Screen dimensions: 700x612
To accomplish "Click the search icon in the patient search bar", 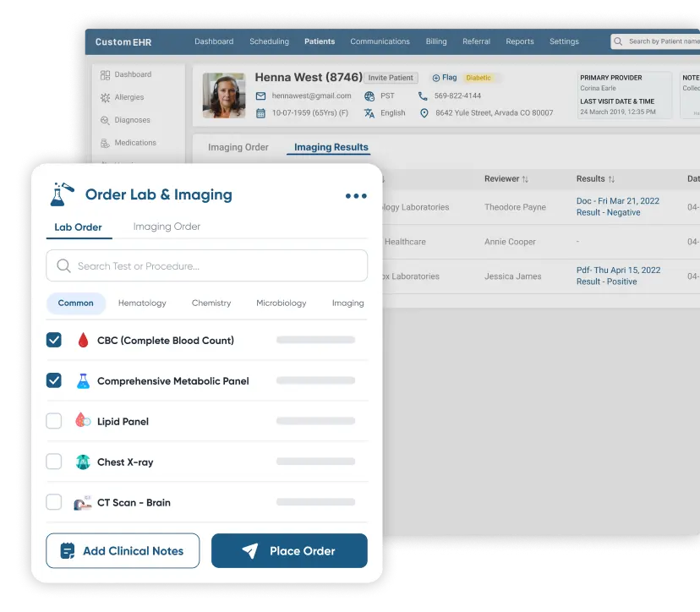I will 618,41.
